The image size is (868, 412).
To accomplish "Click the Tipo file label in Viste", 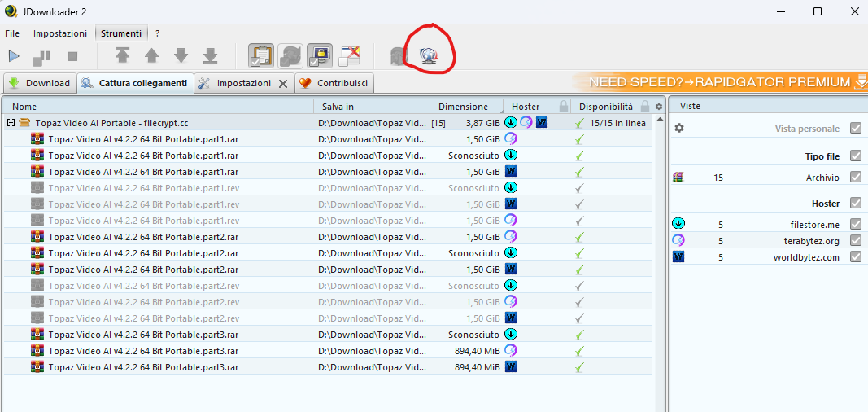I will point(822,156).
